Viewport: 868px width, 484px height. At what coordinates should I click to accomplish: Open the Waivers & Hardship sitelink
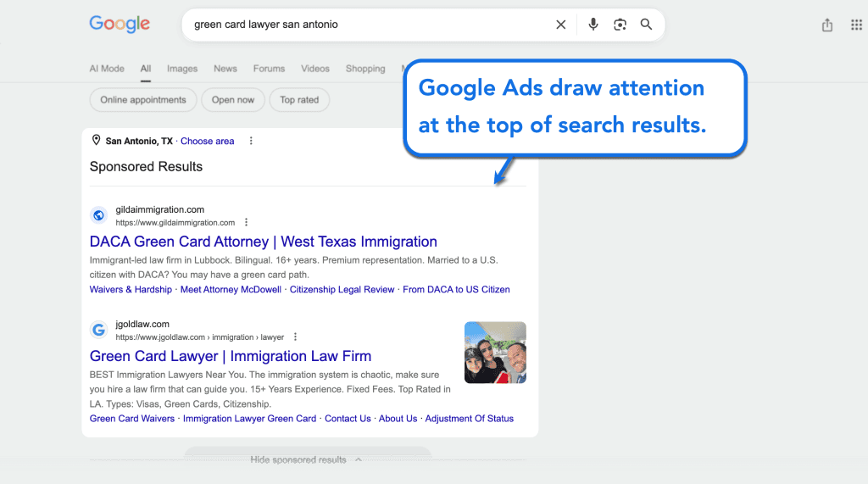tap(131, 290)
